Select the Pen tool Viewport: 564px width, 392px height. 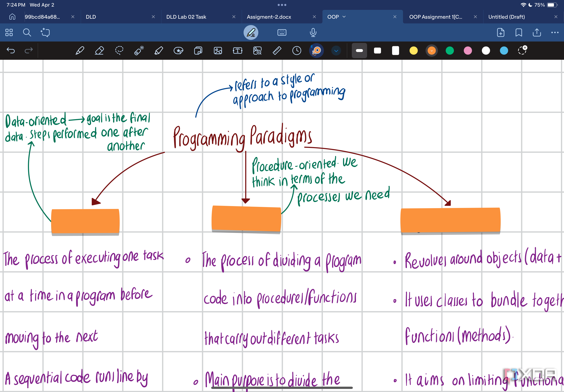tap(80, 51)
